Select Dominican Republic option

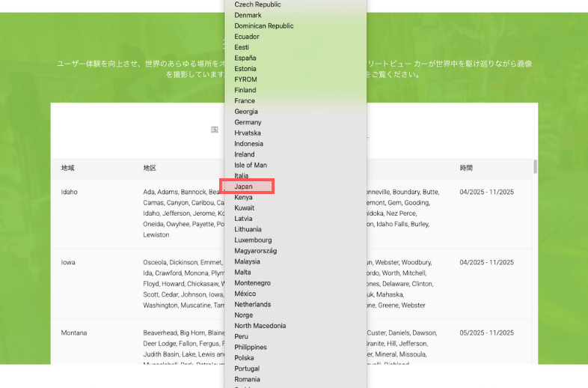(263, 25)
